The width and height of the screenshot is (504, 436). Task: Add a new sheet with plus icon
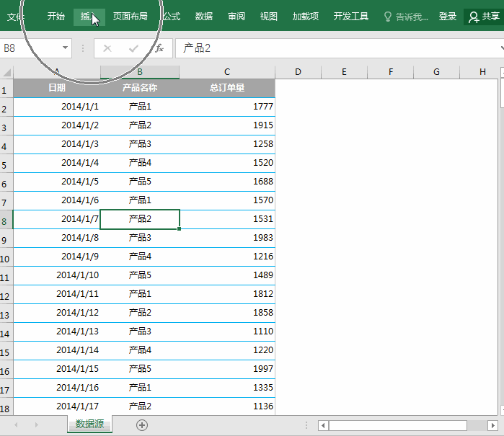click(142, 425)
